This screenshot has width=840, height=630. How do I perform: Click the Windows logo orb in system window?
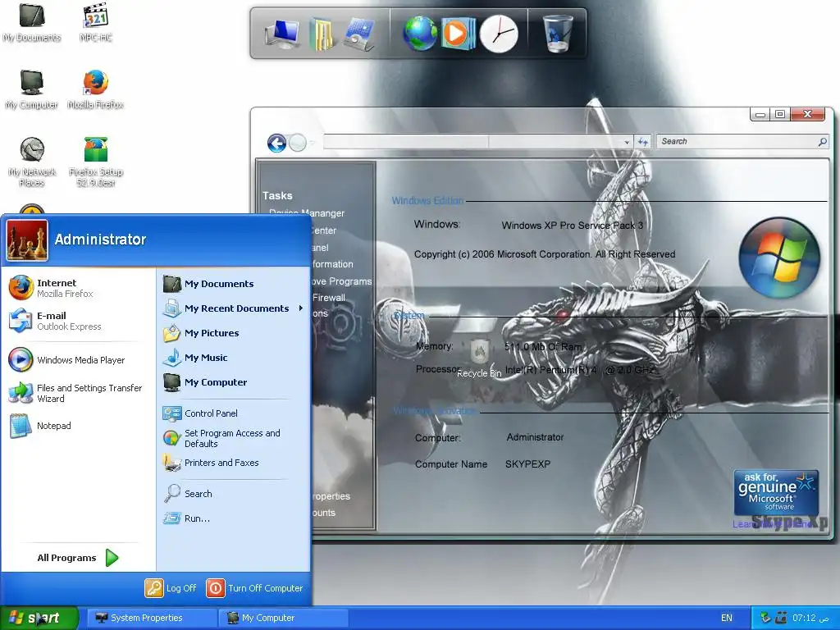(779, 257)
